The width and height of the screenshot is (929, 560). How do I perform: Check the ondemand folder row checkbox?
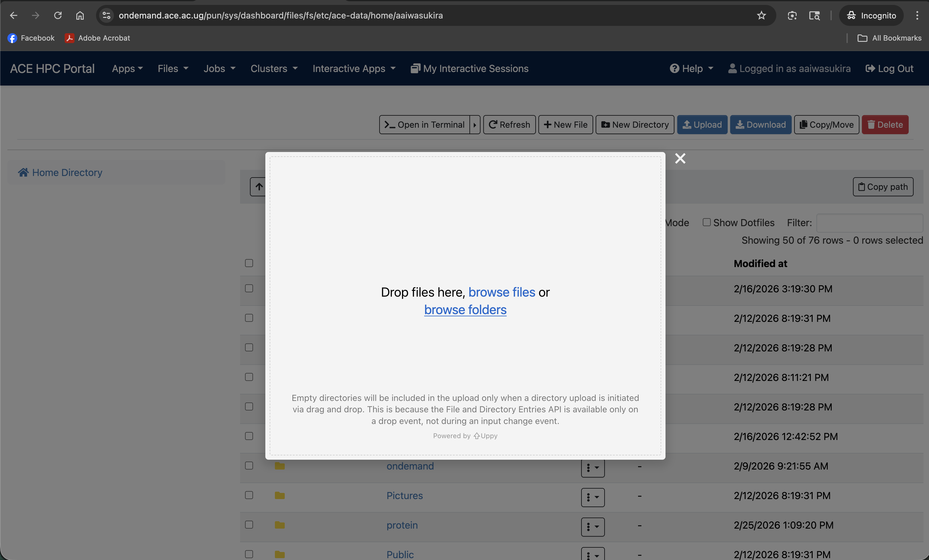coord(249,466)
